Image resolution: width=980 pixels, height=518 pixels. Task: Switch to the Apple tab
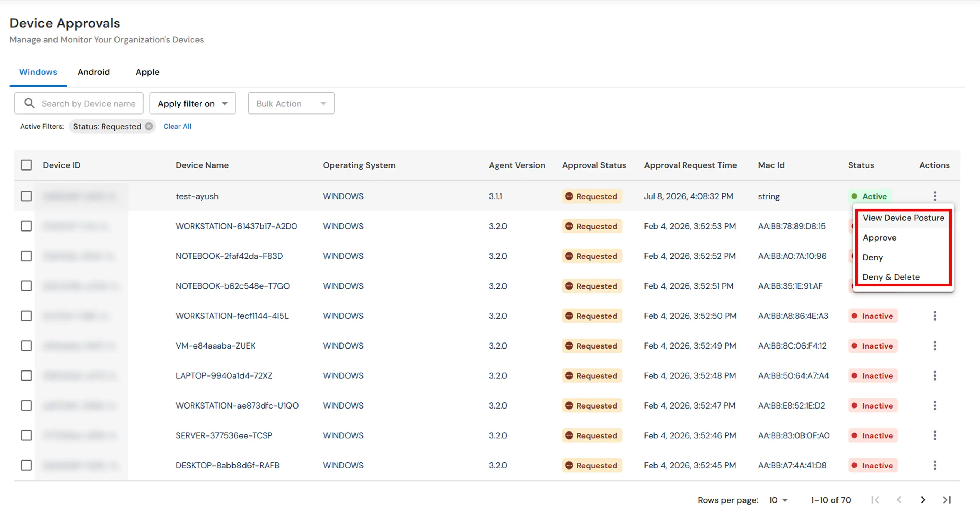pyautogui.click(x=147, y=71)
